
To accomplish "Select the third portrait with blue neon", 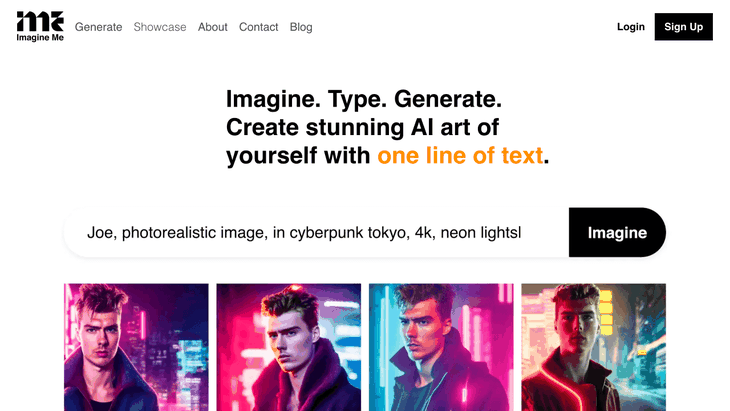I will [x=441, y=347].
